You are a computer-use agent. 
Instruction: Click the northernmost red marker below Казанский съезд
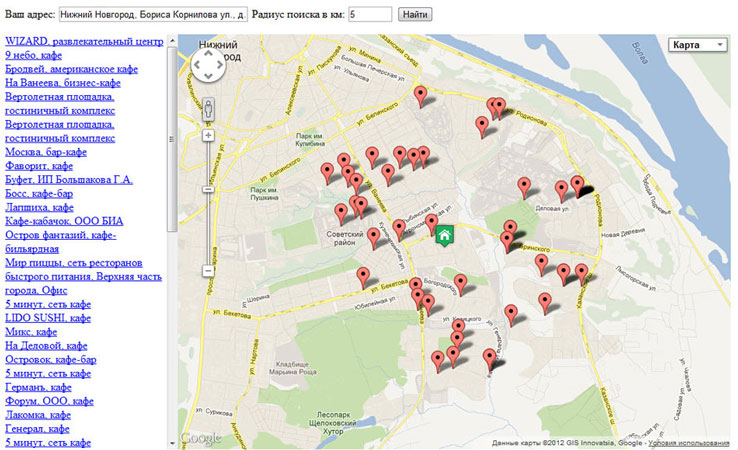pyautogui.click(x=420, y=96)
